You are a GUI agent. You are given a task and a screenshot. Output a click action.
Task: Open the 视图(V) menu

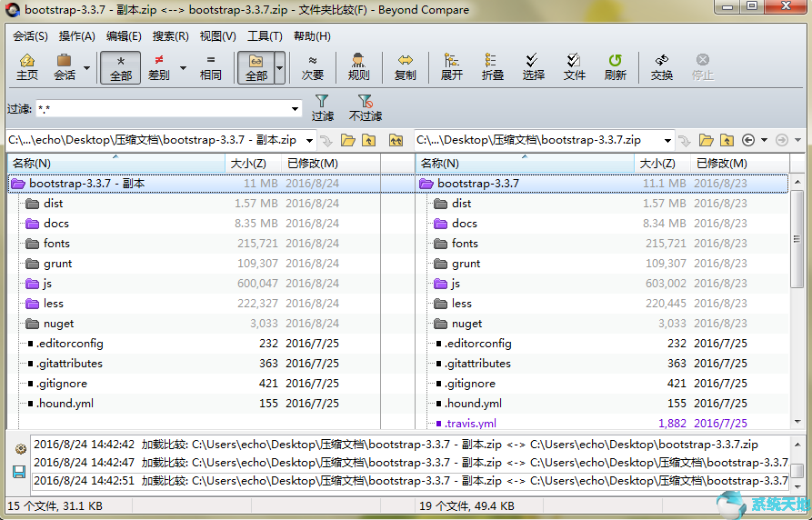pos(217,36)
